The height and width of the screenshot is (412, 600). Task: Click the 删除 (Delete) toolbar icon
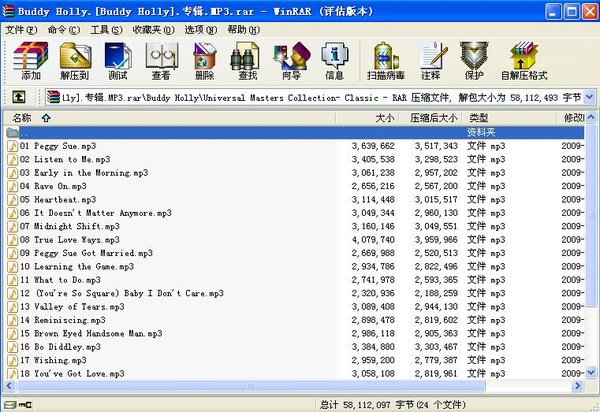point(205,61)
